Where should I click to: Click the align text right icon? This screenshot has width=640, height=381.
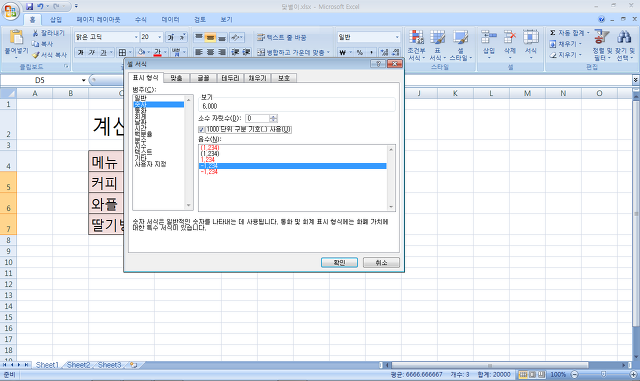point(222,52)
